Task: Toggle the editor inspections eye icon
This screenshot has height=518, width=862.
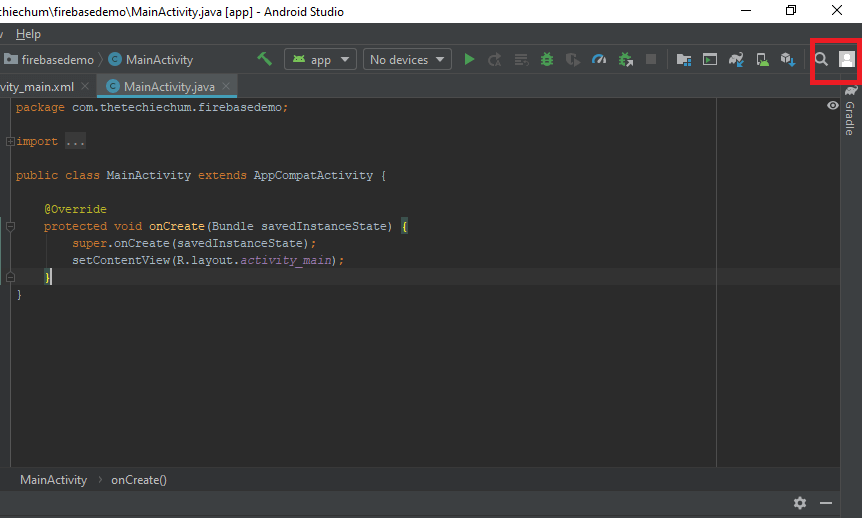Action: coord(833,105)
